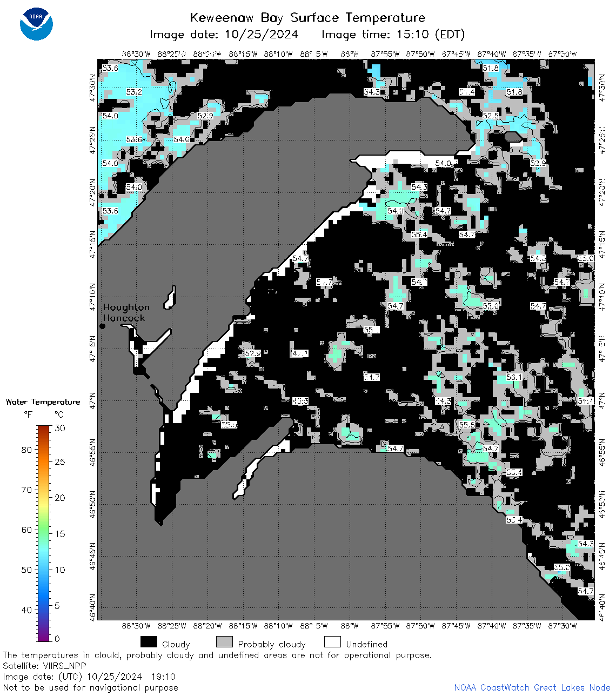Click the 0 °C tick on the scale
Viewport: 616px width, 696px height.
click(58, 639)
